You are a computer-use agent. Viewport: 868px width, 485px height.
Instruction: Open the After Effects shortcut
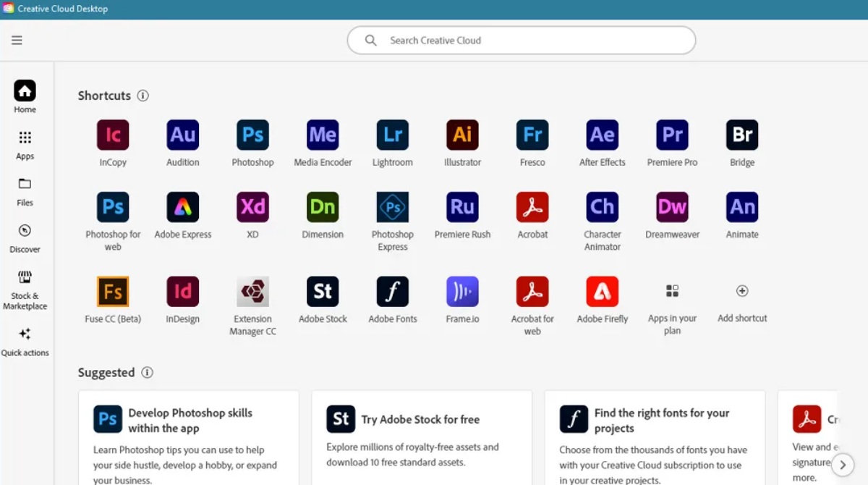602,135
